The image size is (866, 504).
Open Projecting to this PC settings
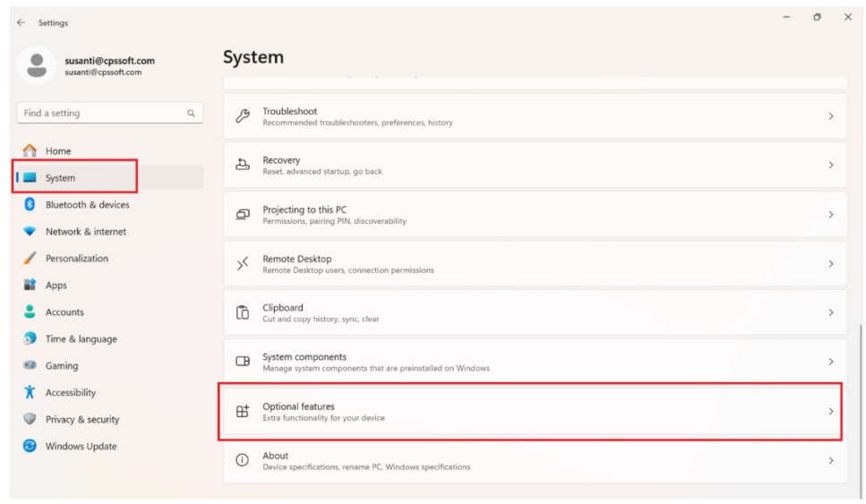coord(535,214)
